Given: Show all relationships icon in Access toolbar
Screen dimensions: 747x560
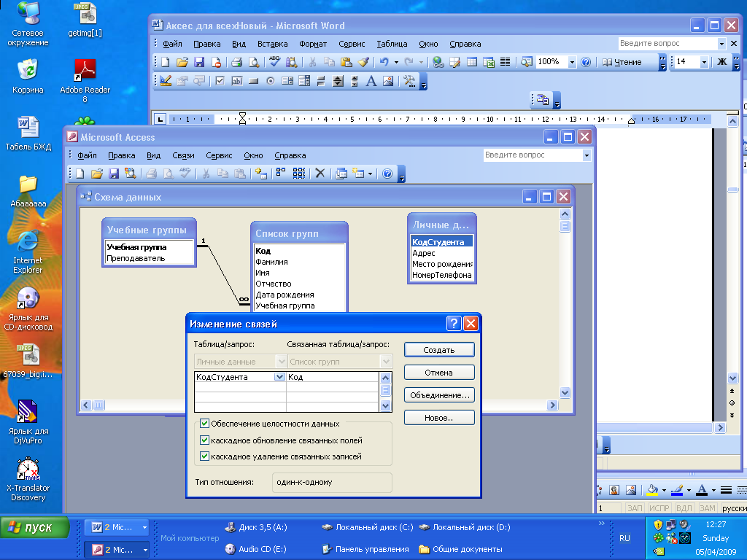Looking at the screenshot, I should click(x=298, y=174).
